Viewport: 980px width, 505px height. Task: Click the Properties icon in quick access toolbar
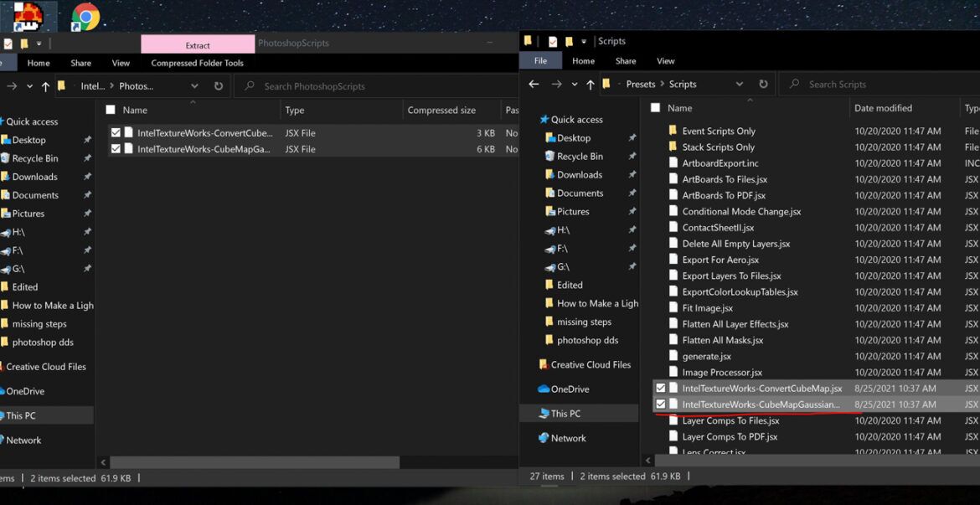(x=554, y=40)
